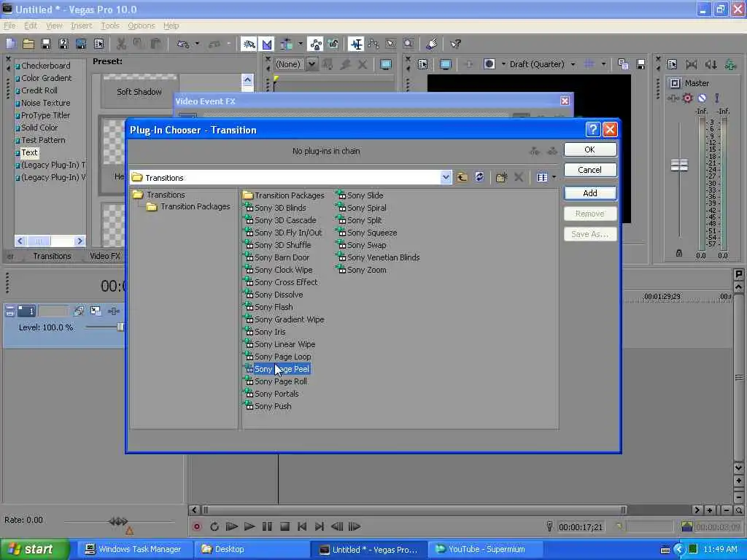Open the trimmer (None) media dropdown
747x560 pixels.
[311, 64]
